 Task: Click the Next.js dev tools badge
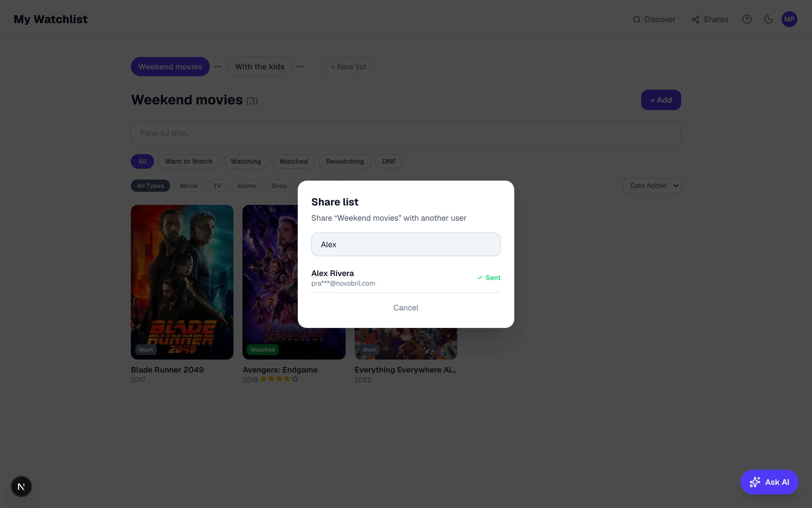21,487
